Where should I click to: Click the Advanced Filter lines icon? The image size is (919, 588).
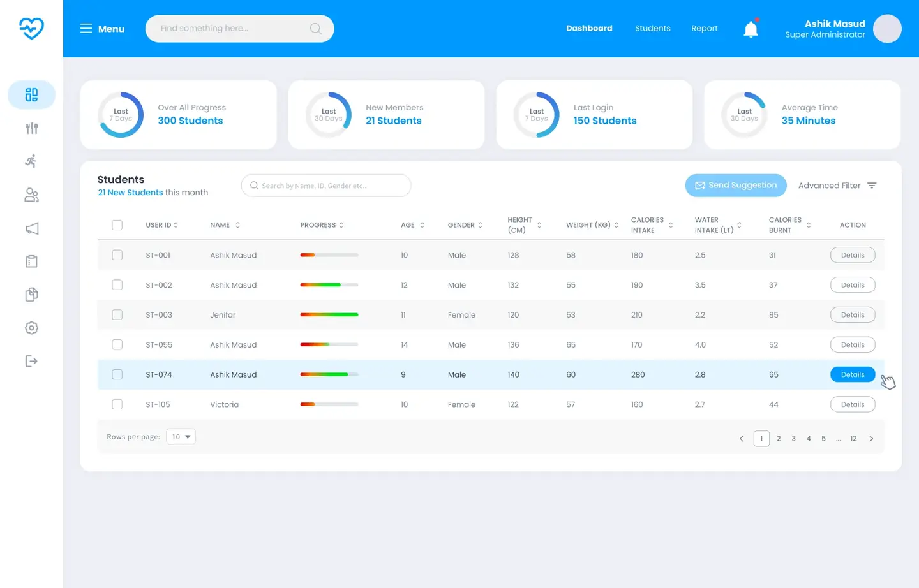pos(872,186)
